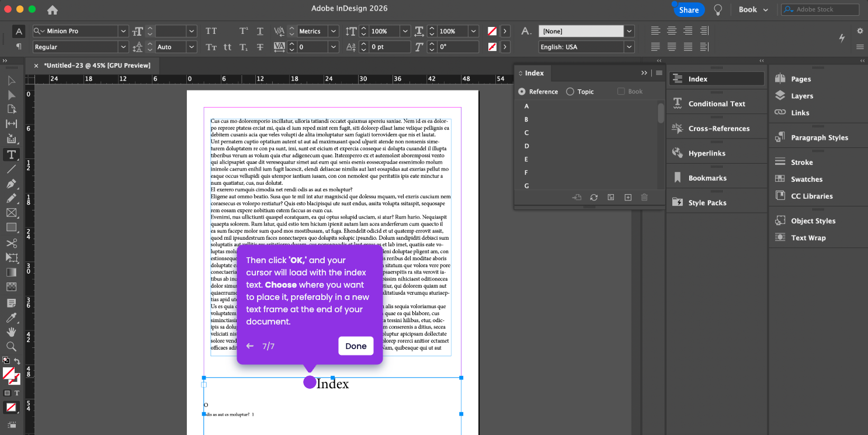Switch to the Untitled-23 document tab
The height and width of the screenshot is (435, 868).
(97, 65)
